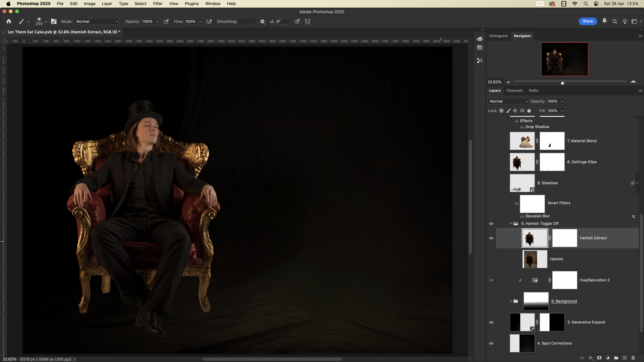The width and height of the screenshot is (644, 362).
Task: Hide the Hamish Extract layer
Action: [x=491, y=238]
